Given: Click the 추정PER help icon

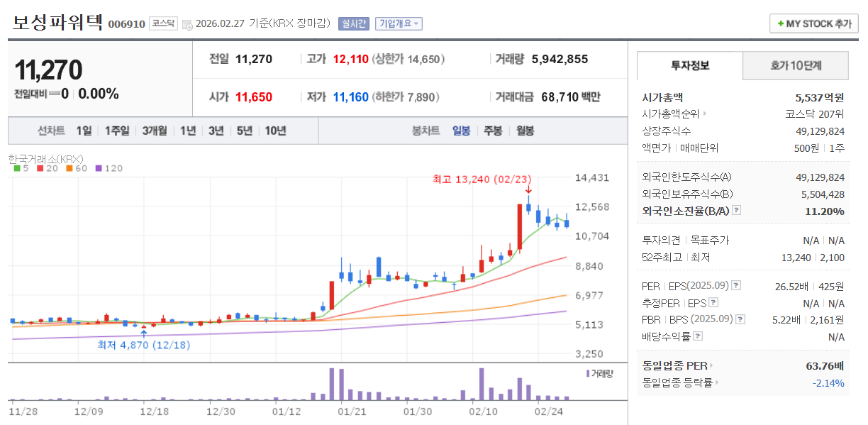Looking at the screenshot, I should tap(713, 303).
